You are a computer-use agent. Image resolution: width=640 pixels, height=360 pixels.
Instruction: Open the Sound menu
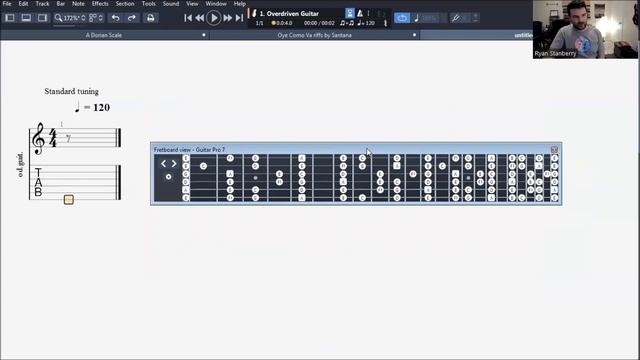(x=171, y=4)
